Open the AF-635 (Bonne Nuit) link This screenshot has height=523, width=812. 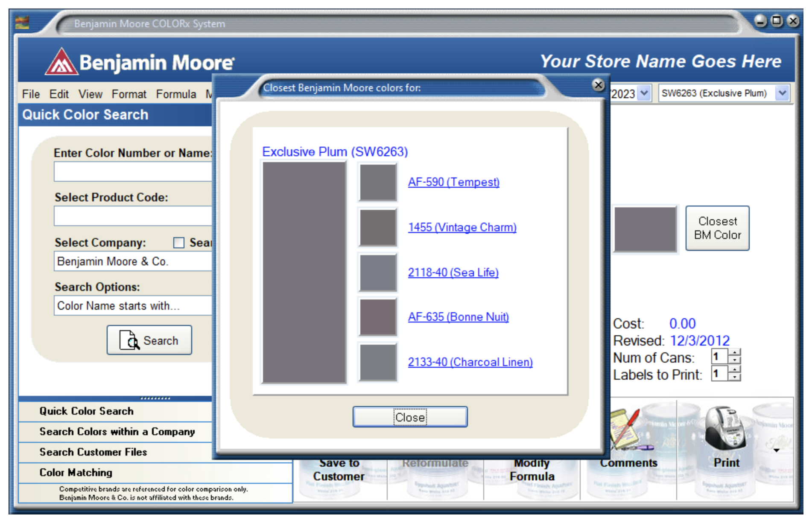(458, 317)
